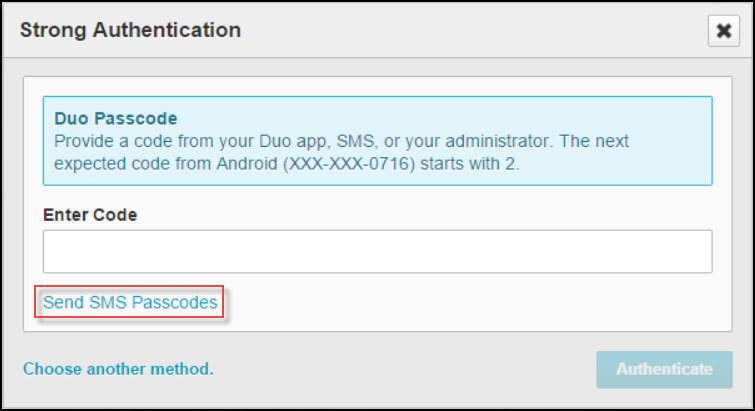Click the Choose another method link
Image resolution: width=755 pixels, height=411 pixels.
tap(118, 369)
